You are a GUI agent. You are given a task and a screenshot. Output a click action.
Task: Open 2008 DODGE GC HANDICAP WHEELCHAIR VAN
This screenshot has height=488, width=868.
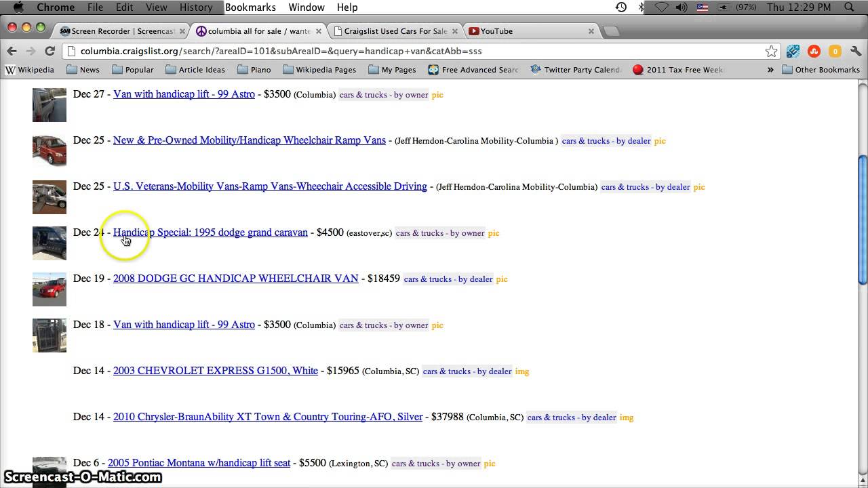pos(235,279)
